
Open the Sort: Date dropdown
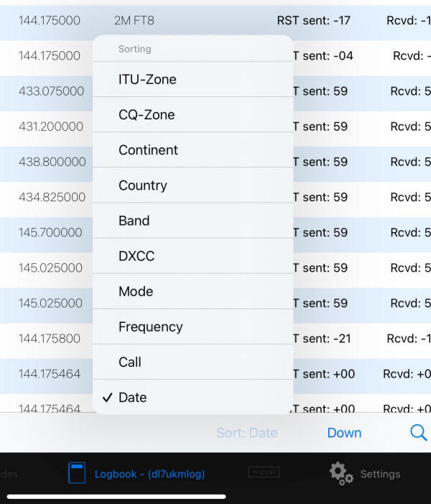(x=247, y=433)
